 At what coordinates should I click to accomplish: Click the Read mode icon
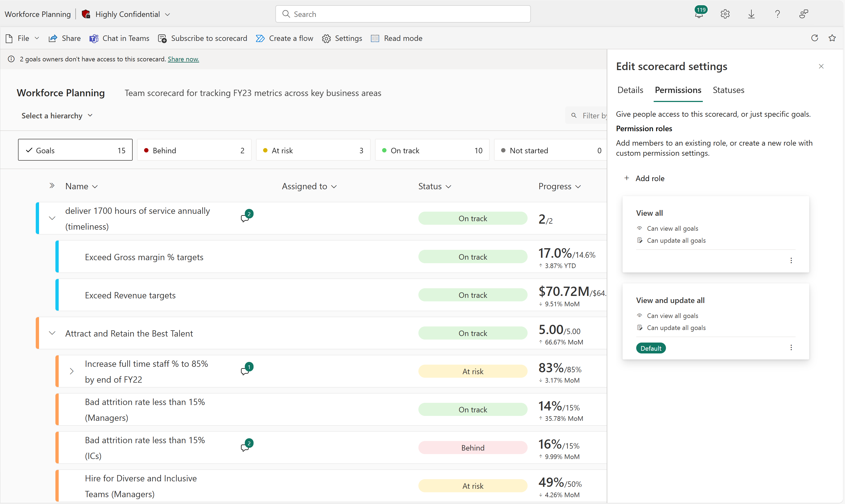(x=375, y=38)
